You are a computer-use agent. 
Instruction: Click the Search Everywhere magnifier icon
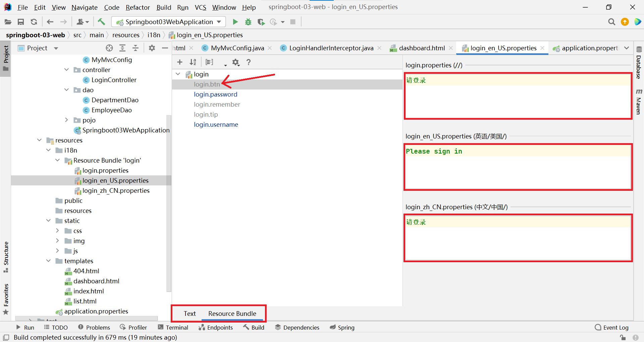coord(611,22)
